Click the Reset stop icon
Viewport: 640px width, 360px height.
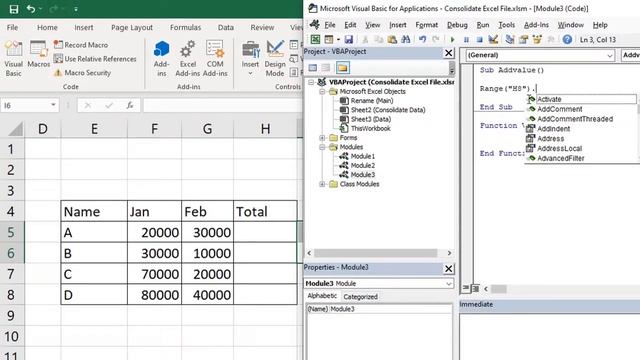pos(480,40)
